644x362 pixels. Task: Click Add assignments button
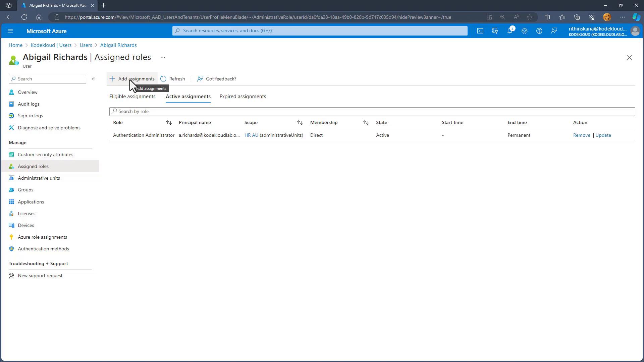[132, 79]
